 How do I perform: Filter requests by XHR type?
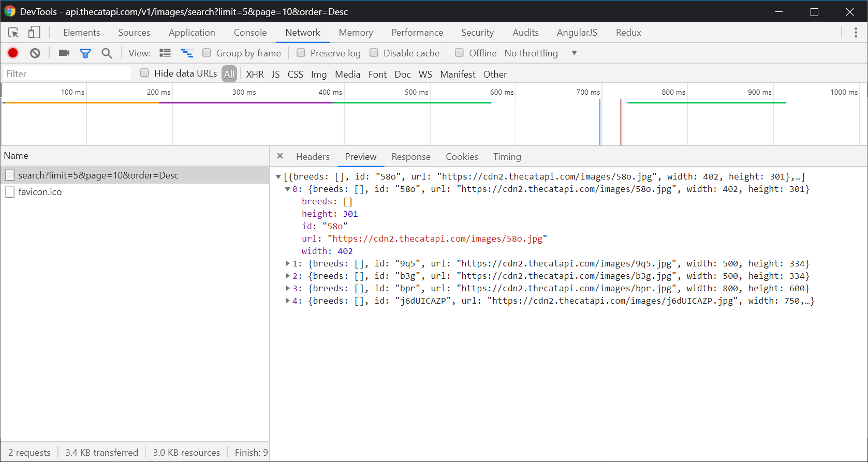click(x=255, y=74)
